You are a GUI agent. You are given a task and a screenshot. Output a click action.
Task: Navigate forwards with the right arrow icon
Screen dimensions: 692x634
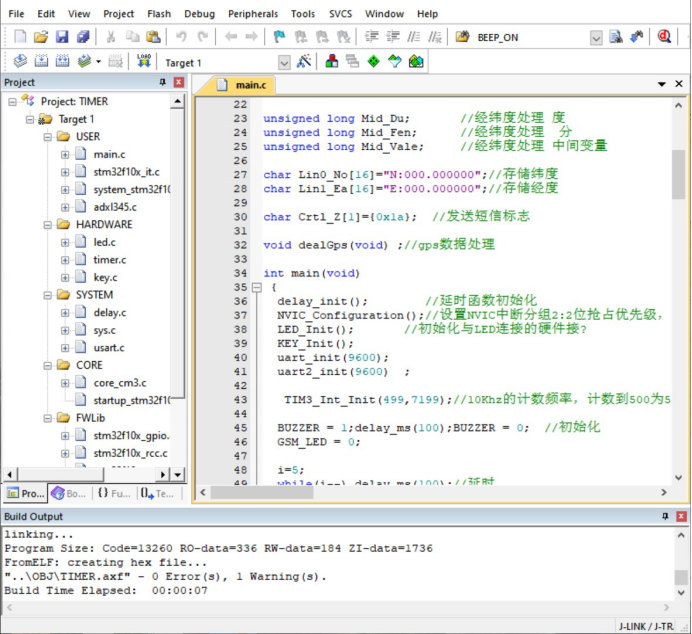[252, 37]
